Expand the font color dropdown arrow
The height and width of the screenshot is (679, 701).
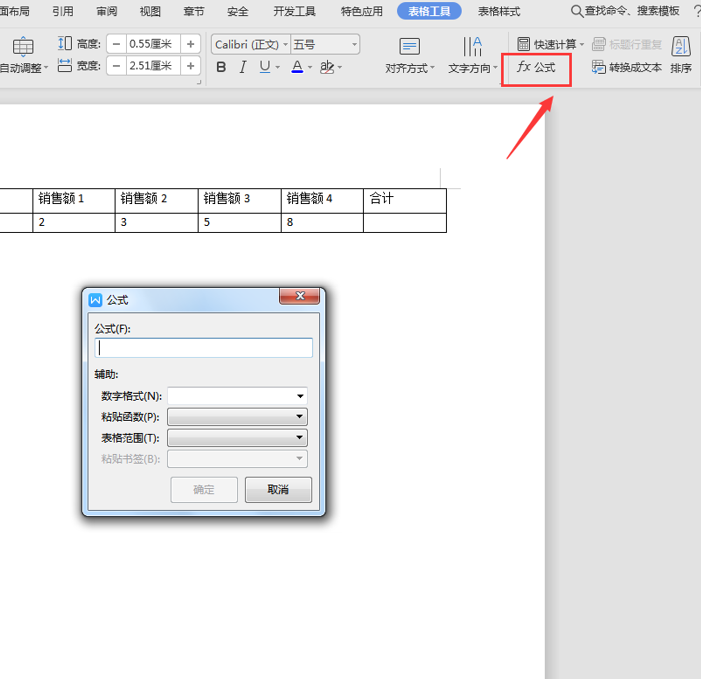point(310,67)
